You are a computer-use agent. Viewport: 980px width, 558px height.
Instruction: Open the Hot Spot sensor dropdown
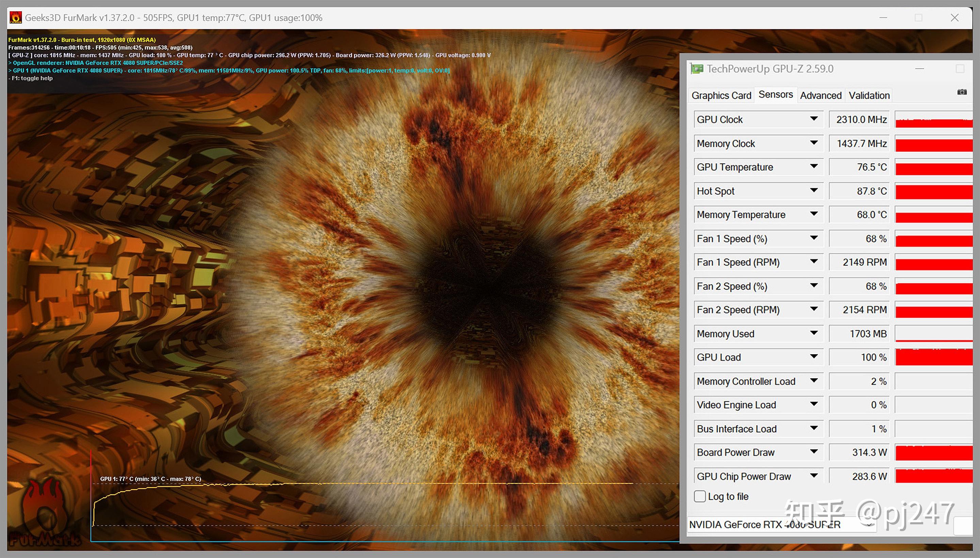click(x=814, y=190)
